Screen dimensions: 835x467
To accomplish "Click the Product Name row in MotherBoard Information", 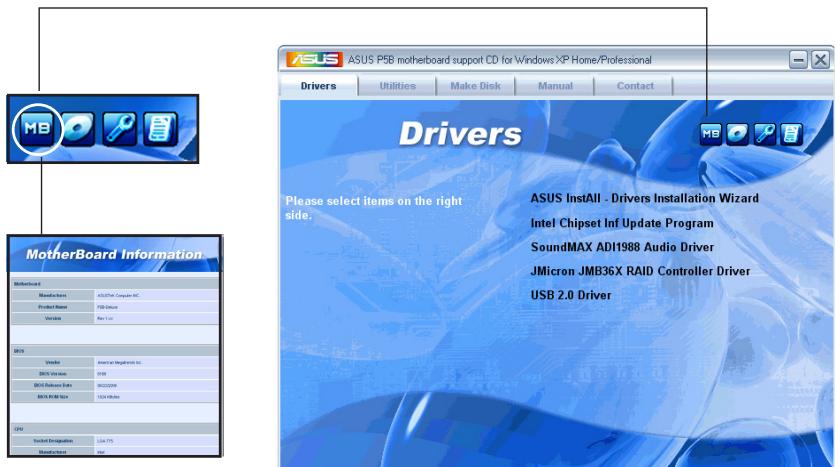I will tap(114, 307).
